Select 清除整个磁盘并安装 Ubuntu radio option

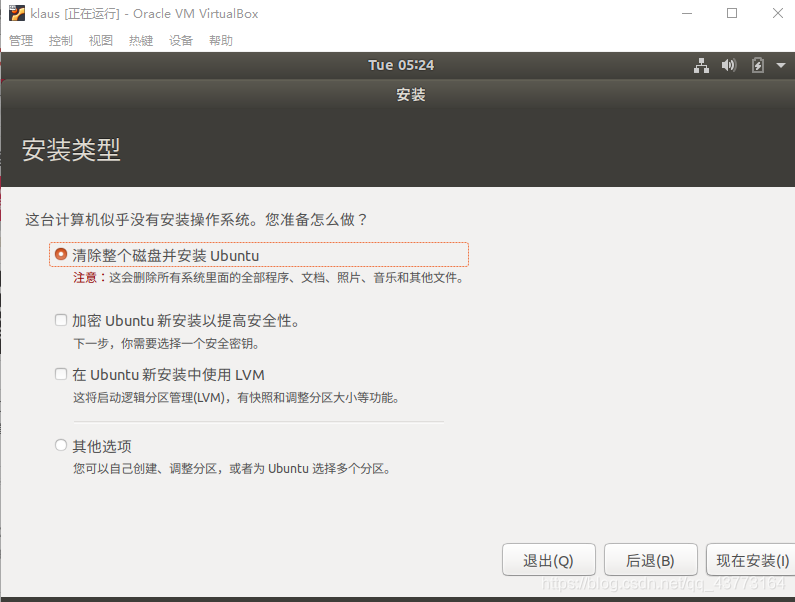click(61, 254)
